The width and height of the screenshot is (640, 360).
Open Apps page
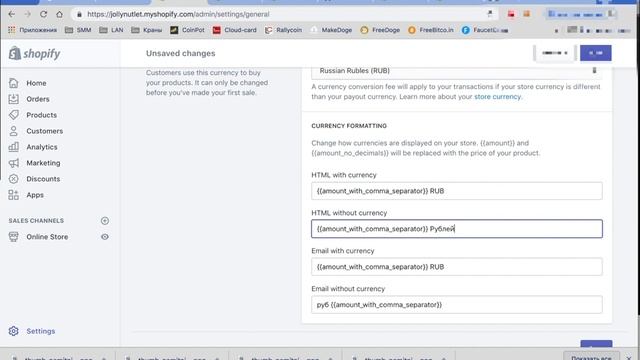click(x=35, y=195)
